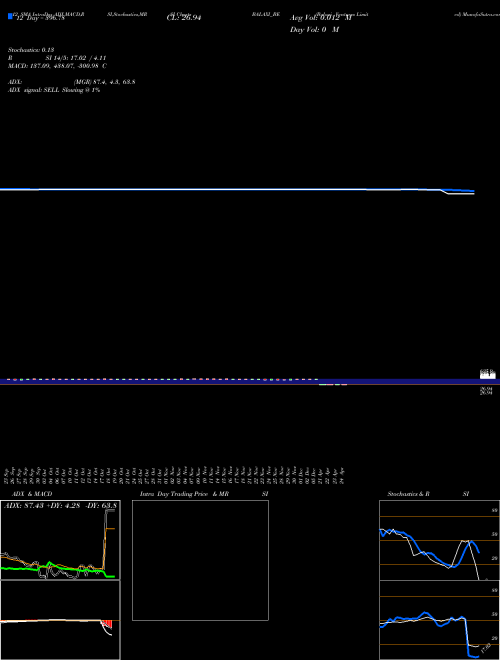The width and height of the screenshot is (500, 660).
Task: Click the 'Stochastics & RSI' panel title
Action: (428, 494)
